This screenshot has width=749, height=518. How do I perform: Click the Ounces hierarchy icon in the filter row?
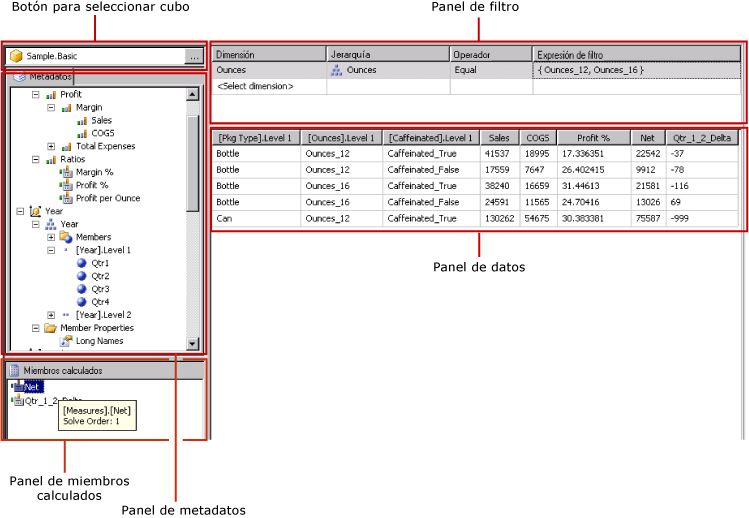pos(337,71)
